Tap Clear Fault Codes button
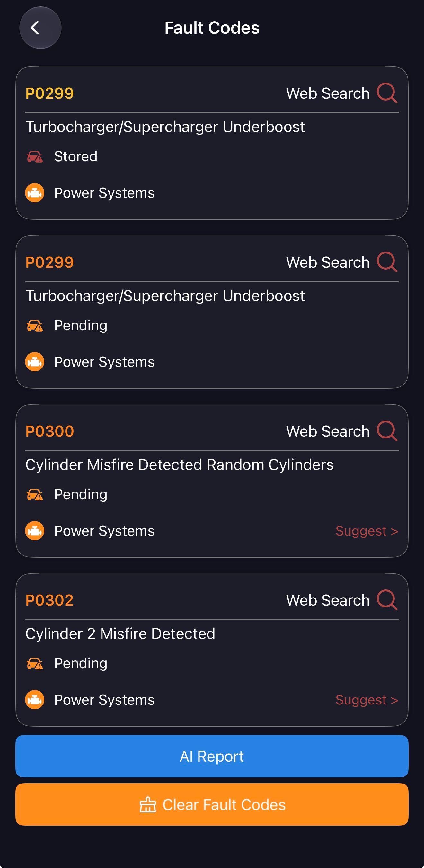 pos(212,804)
